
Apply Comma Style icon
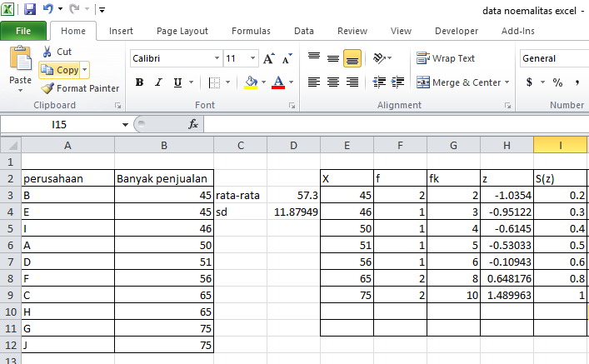(x=577, y=82)
